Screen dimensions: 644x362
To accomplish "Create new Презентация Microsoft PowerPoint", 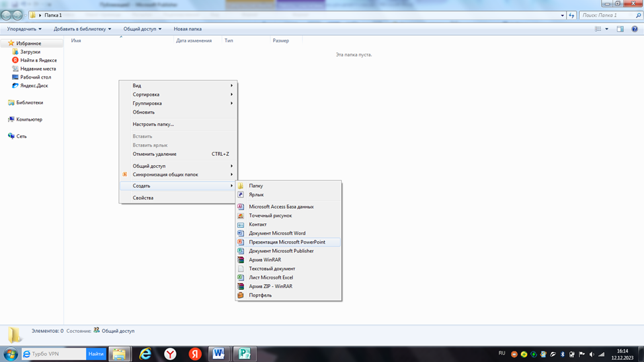I will pos(287,242).
